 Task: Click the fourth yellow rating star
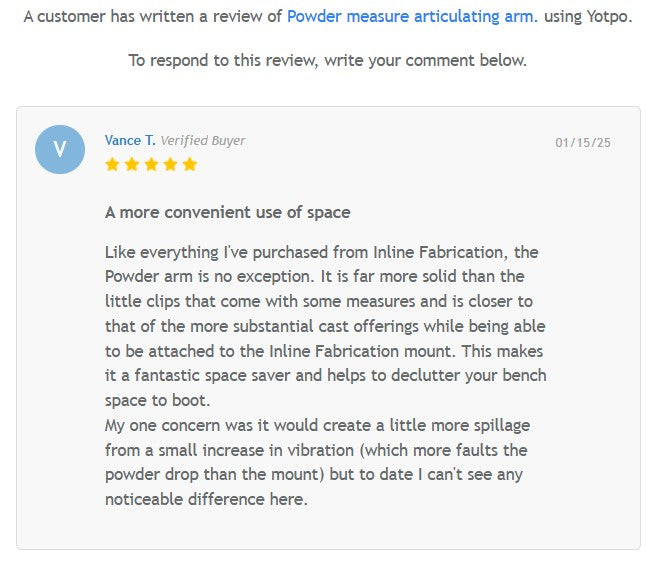(x=170, y=164)
